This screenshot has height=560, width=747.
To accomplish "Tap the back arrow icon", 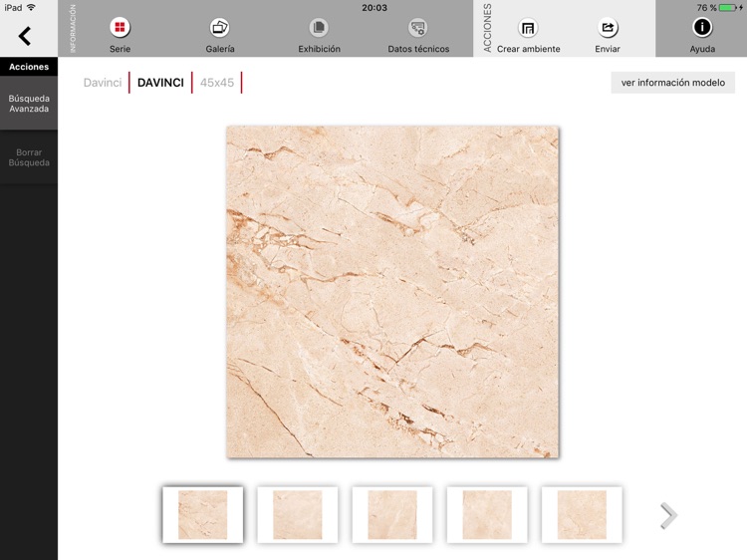I will [x=25, y=37].
